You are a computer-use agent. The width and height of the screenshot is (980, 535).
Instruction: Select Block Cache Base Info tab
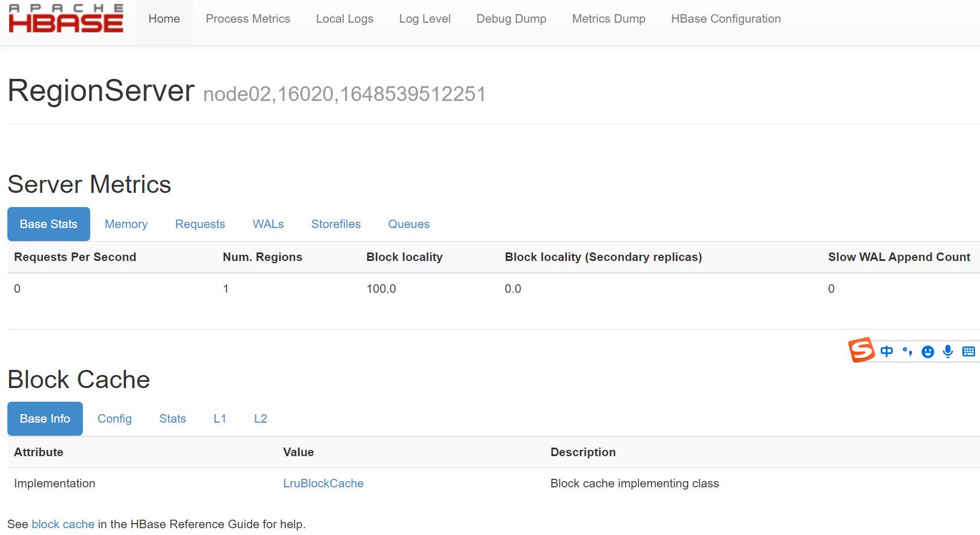coord(45,419)
